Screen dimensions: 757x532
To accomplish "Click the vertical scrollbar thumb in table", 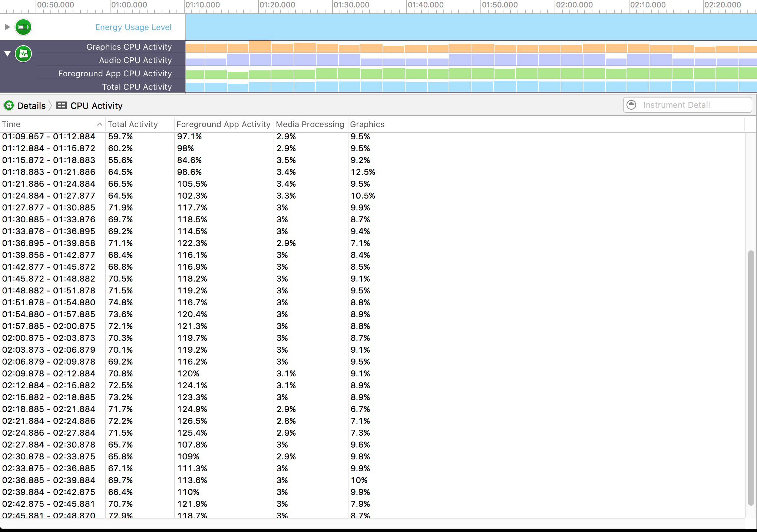I will pos(751,378).
